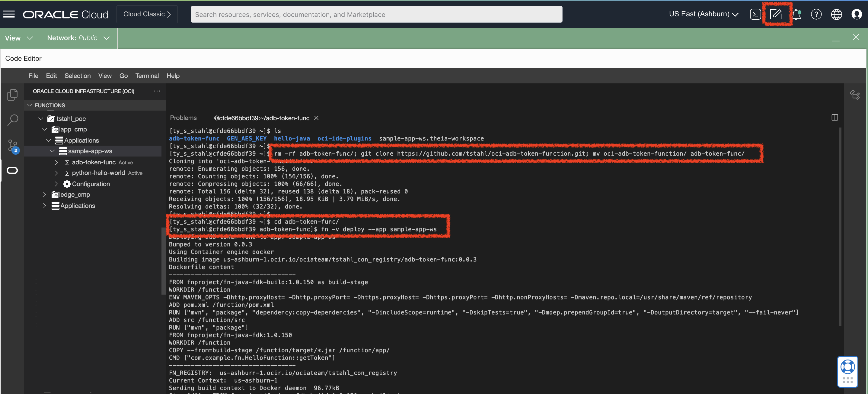Open the profile avatar menu
The image size is (868, 394).
pos(856,14)
